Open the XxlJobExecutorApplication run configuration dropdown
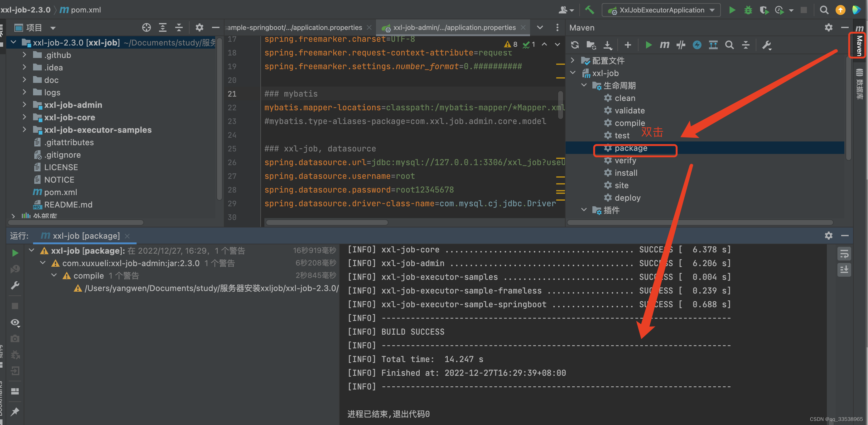 pyautogui.click(x=712, y=10)
